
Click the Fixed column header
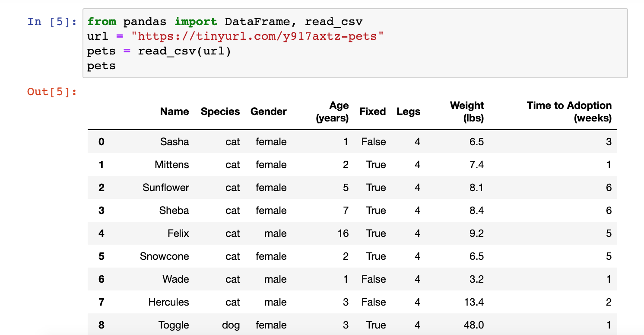click(372, 112)
